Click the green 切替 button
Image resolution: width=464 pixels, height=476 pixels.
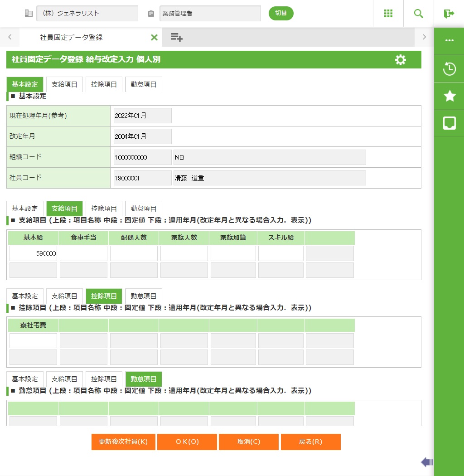coord(281,13)
